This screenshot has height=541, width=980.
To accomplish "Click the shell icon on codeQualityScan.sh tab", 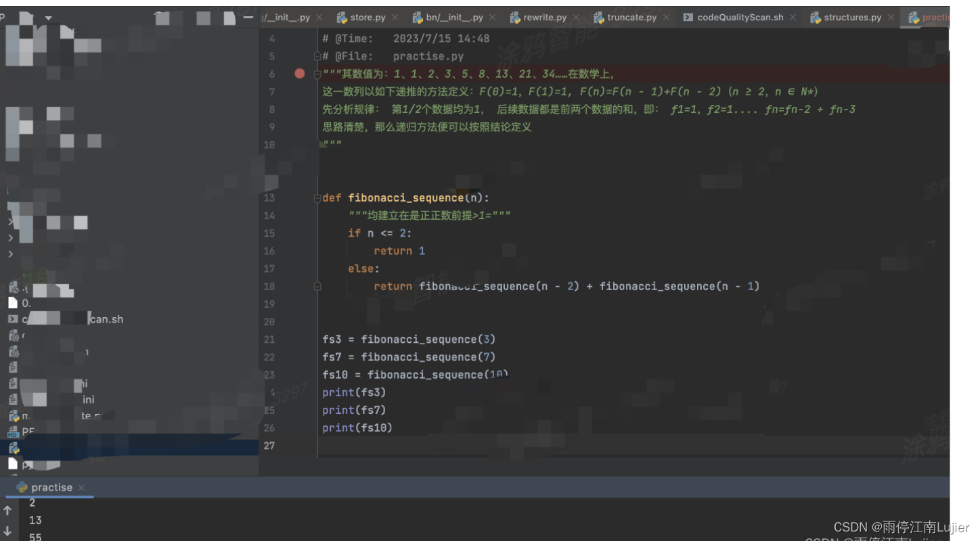I will [688, 18].
